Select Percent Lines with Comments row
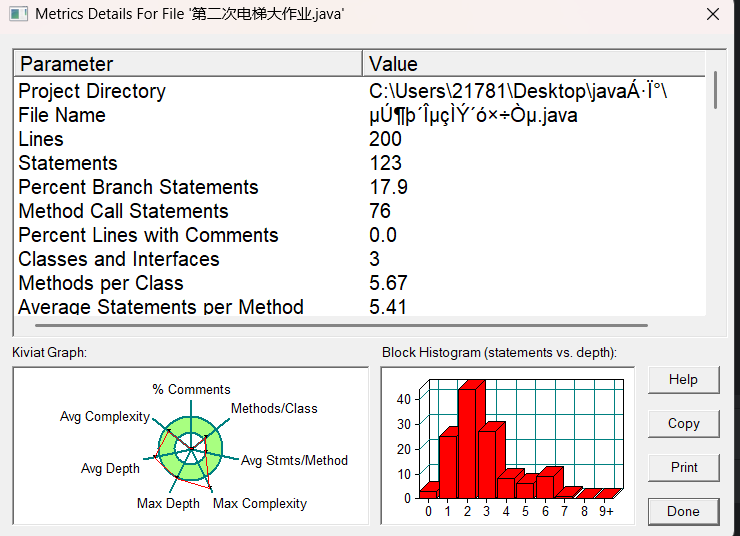The width and height of the screenshot is (740, 536). (361, 235)
